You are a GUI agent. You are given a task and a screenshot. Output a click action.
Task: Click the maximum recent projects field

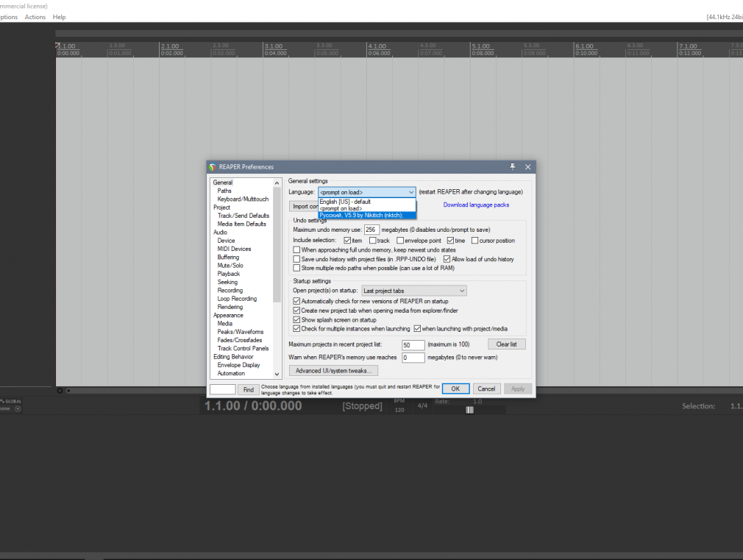[413, 344]
